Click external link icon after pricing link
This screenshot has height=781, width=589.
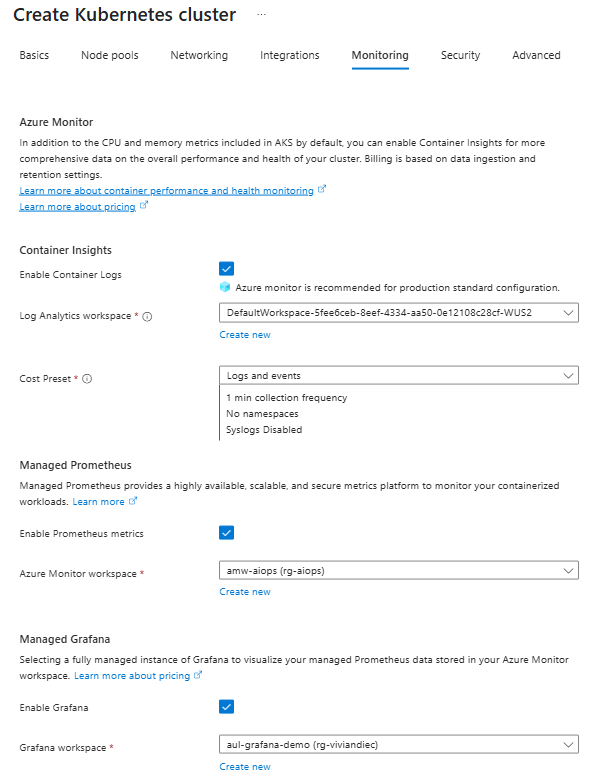(143, 205)
